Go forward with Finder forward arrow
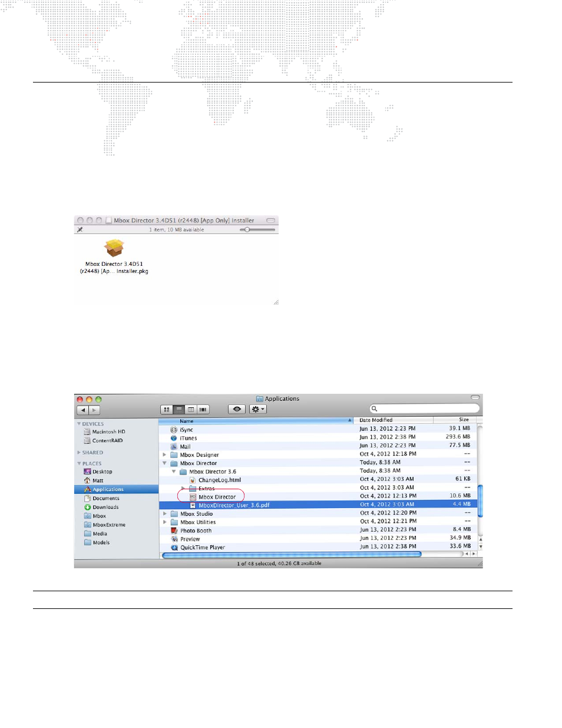562x728 pixels. (x=94, y=410)
